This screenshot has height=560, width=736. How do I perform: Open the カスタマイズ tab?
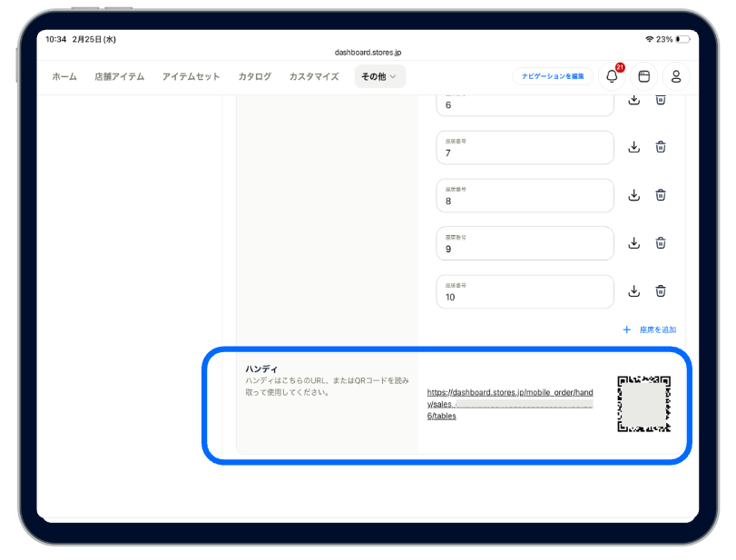click(x=314, y=77)
